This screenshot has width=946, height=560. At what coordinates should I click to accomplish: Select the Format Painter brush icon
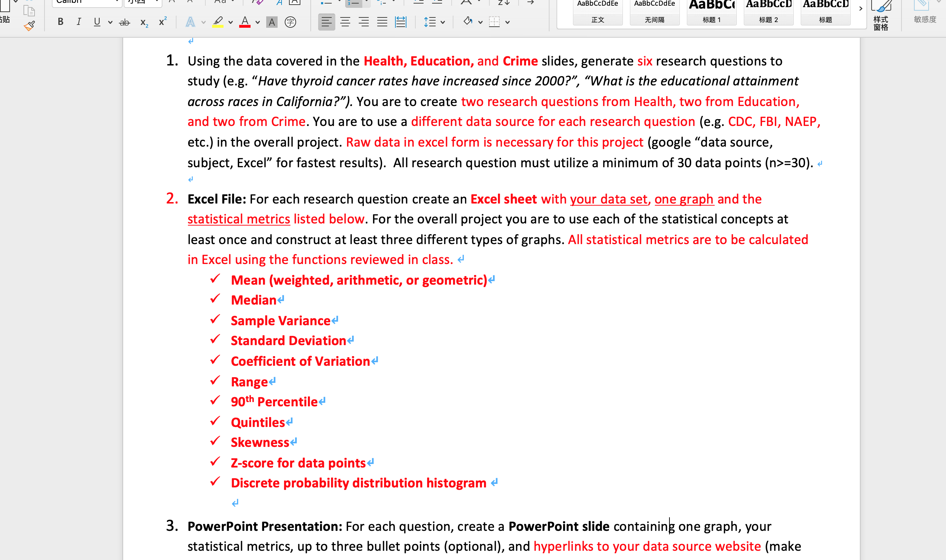(30, 26)
